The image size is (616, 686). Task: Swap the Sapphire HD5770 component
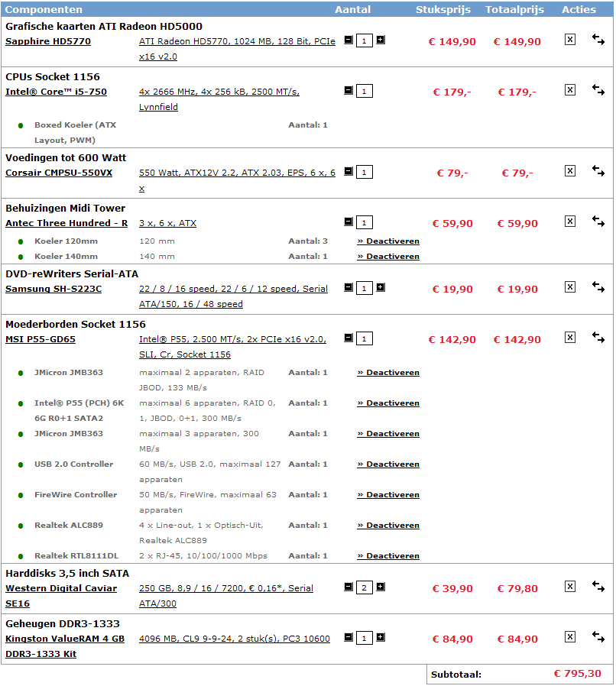coord(598,40)
